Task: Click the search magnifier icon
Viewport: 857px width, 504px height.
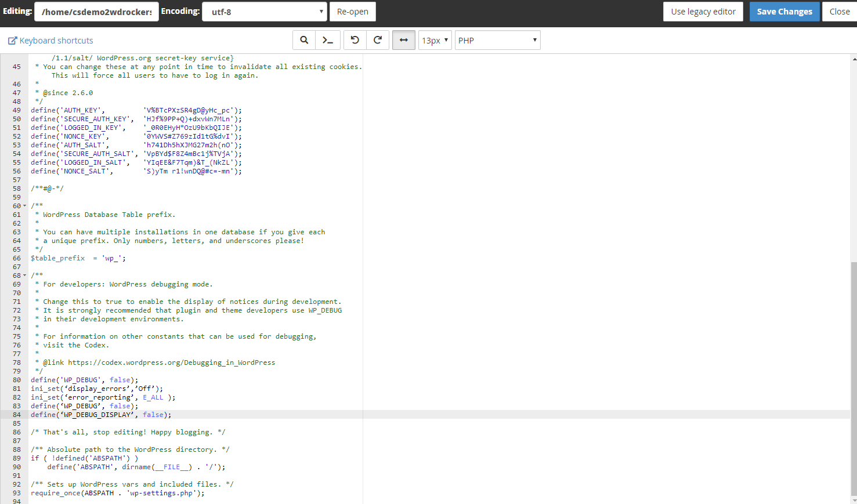Action: coord(304,40)
